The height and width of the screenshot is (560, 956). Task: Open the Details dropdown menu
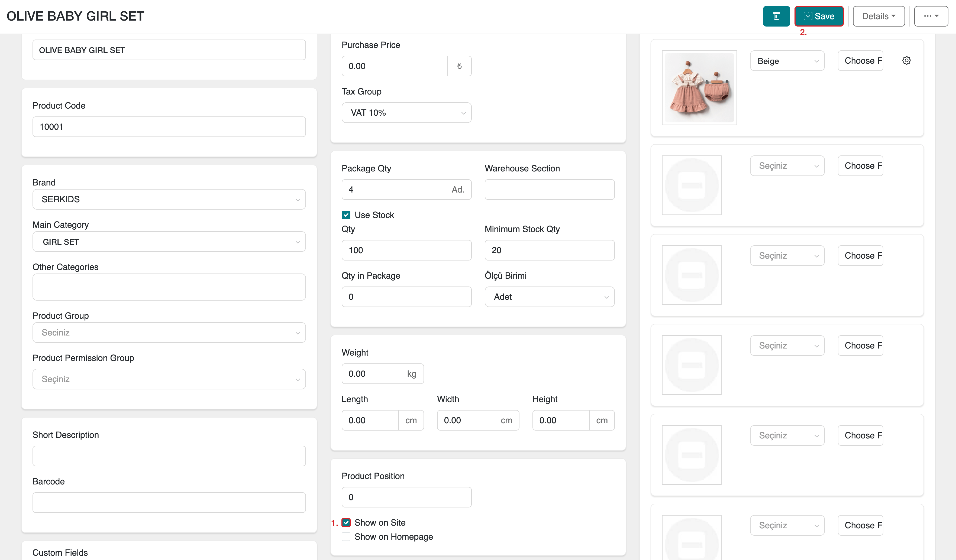pos(878,16)
